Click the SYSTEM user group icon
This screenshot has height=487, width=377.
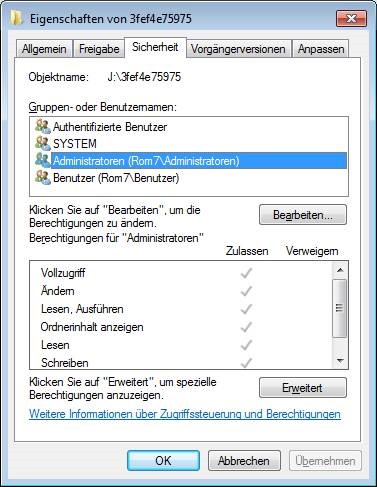(x=43, y=143)
